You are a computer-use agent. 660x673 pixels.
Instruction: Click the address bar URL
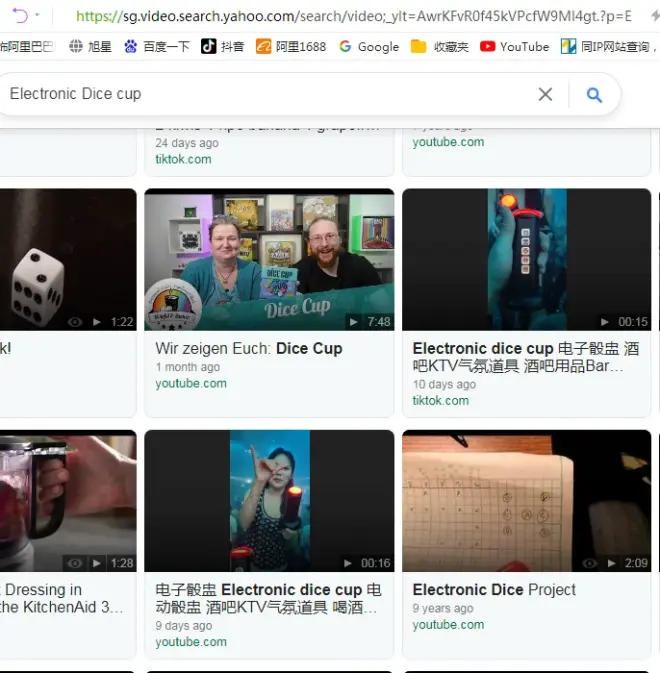[350, 16]
